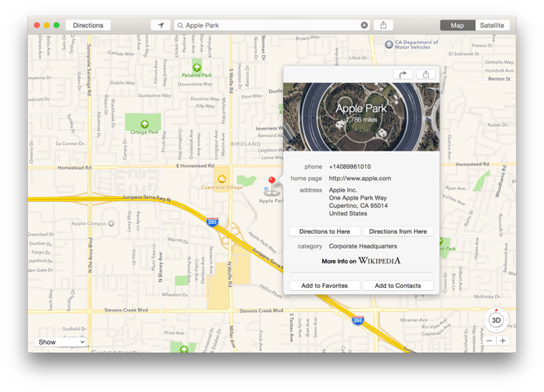Zoom in with the plus button

click(x=502, y=341)
